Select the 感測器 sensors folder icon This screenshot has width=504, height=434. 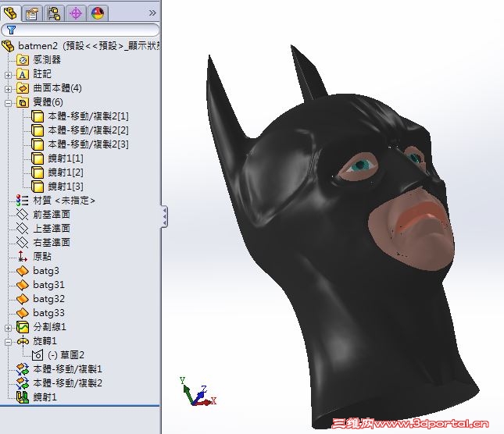click(x=23, y=60)
